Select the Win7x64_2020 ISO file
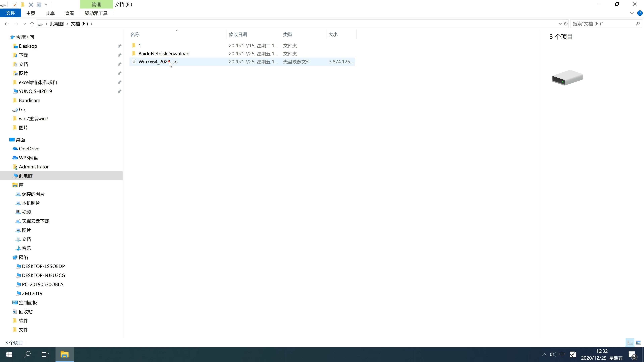Viewport: 644px width, 362px height. [158, 62]
